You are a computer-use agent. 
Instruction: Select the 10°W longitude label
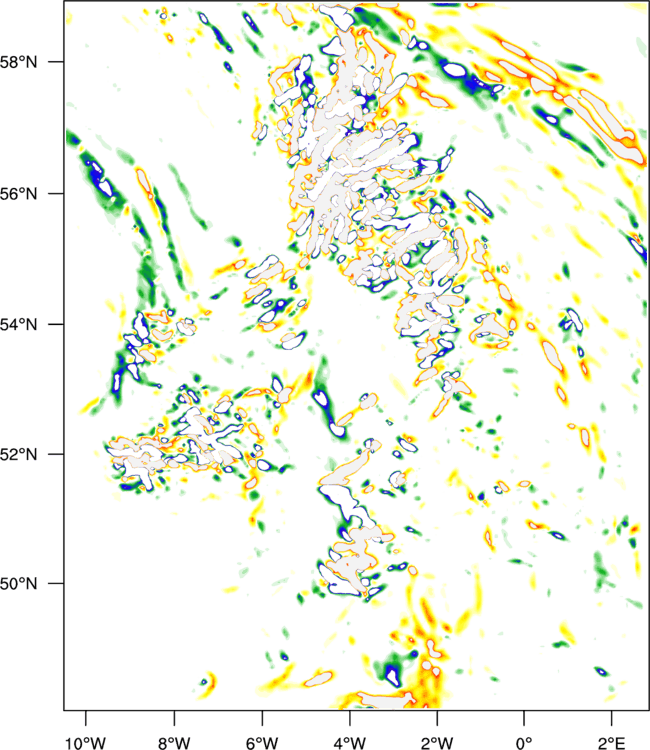(85, 742)
